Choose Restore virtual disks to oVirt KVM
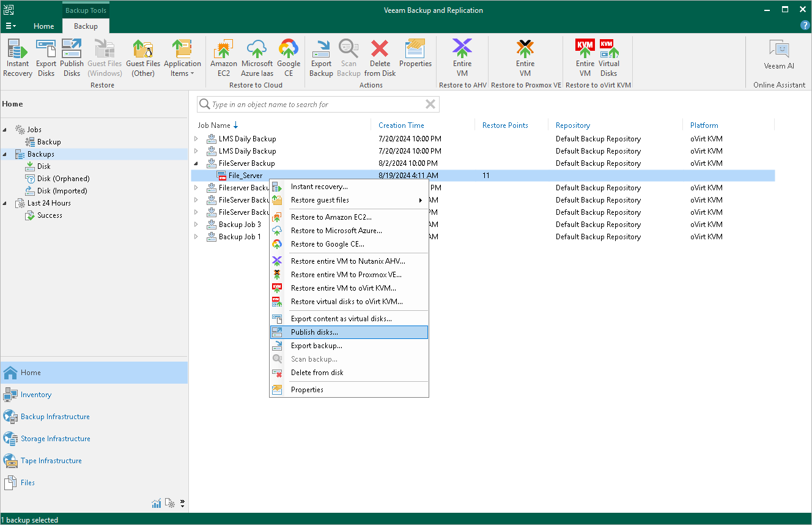Viewport: 812px width, 525px height. point(349,302)
